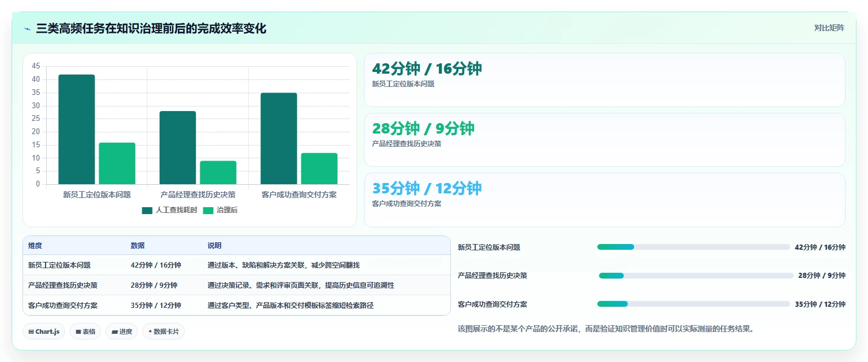Select the 进度 tag chip

click(x=122, y=331)
